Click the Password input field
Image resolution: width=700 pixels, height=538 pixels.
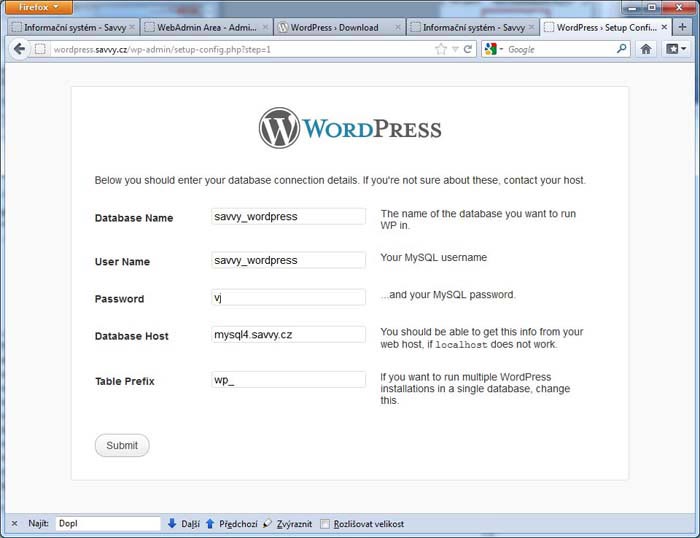[x=288, y=297]
